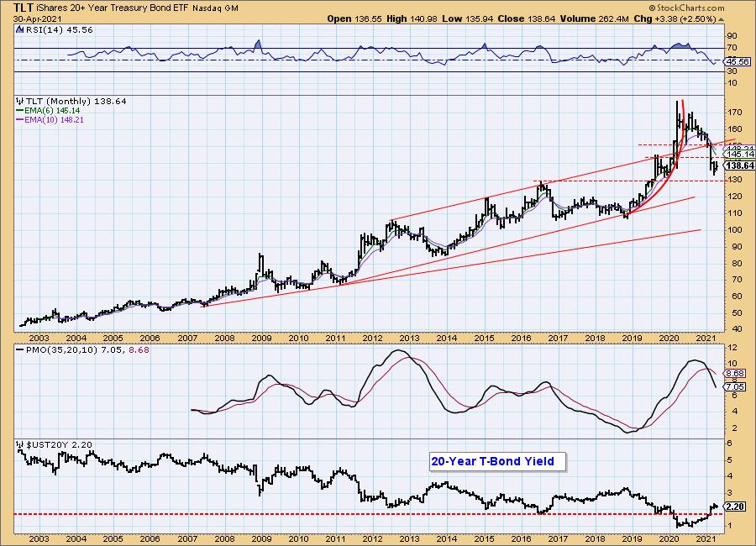Click the 90 label on RSI axis
The height and width of the screenshot is (546, 756).
pos(732,35)
